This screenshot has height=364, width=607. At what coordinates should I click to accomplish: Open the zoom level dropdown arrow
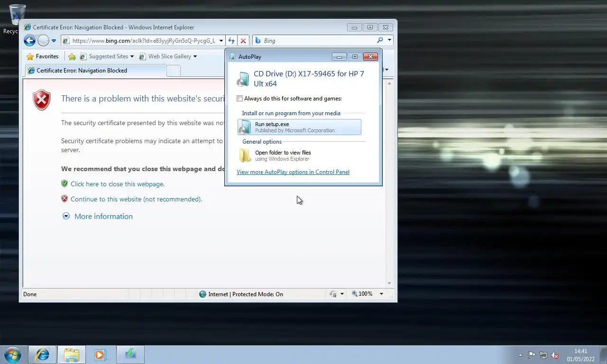381,294
